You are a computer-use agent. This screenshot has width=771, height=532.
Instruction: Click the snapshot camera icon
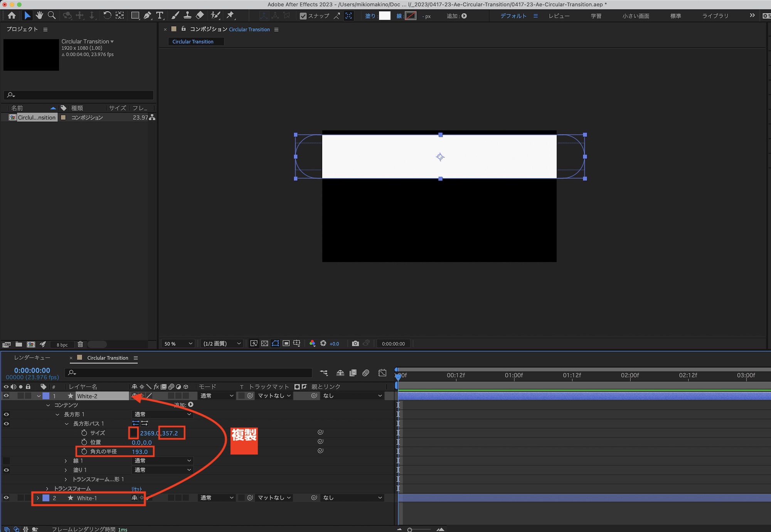tap(355, 344)
